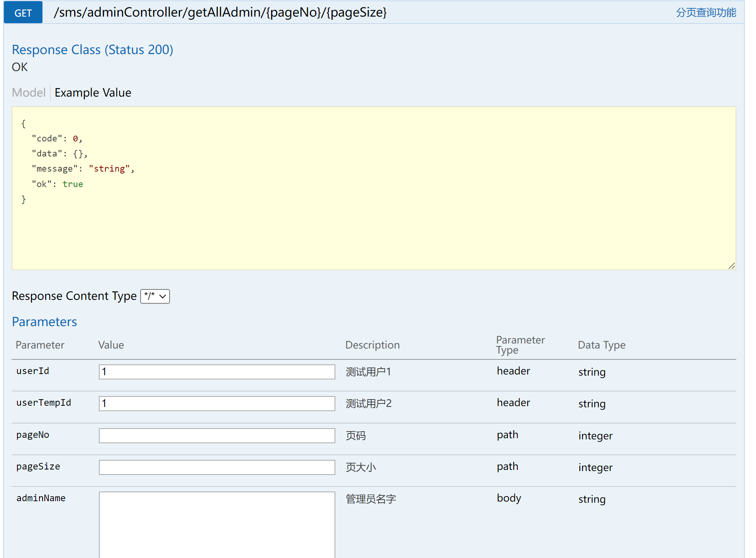Click the userTempId parameter name
The image size is (756, 558).
(x=44, y=403)
